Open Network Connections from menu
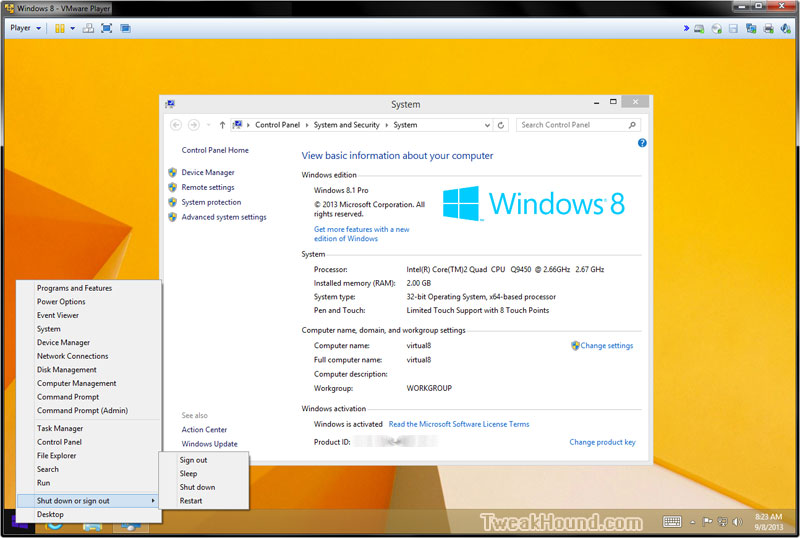The width and height of the screenshot is (800, 538). click(x=72, y=356)
